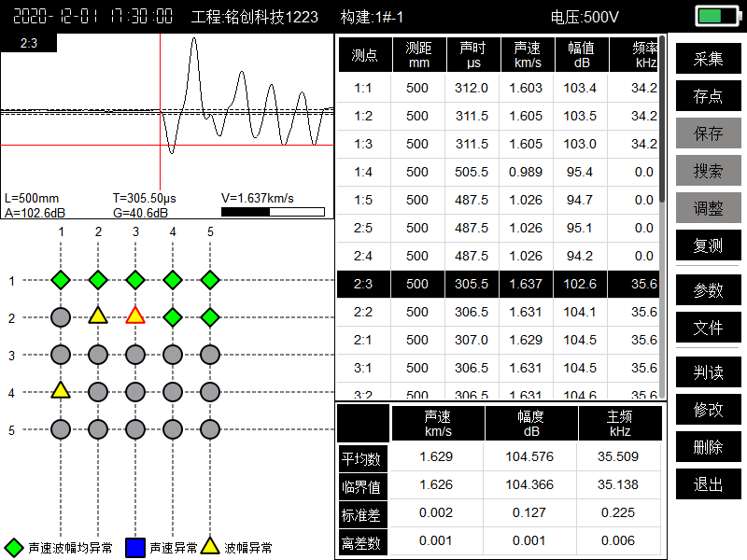Click the 采集 acquire button
Viewport: 747px width, 560px height.
[x=708, y=59]
